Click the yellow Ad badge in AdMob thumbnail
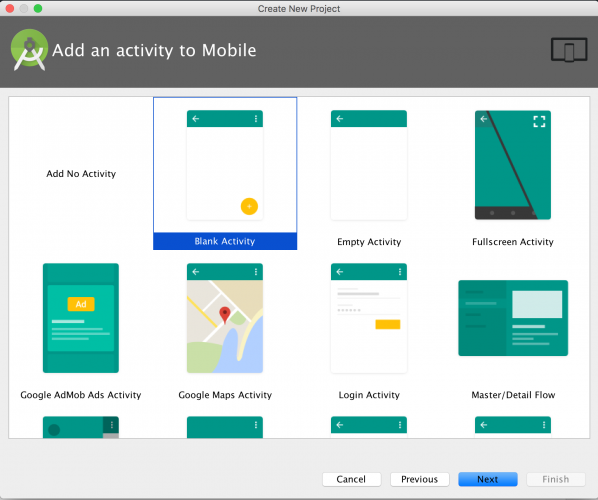The height and width of the screenshot is (500, 598). pos(81,304)
